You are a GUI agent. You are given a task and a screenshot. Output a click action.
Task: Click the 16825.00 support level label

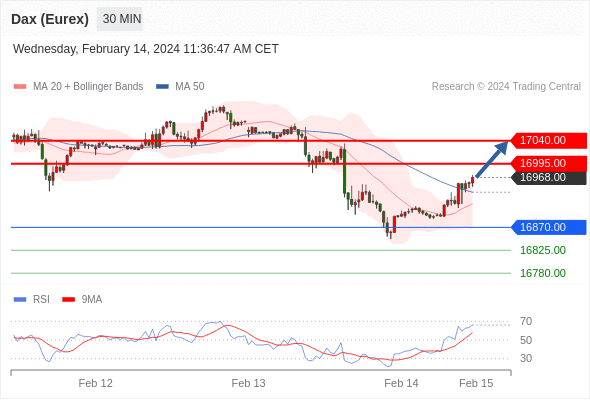click(x=543, y=250)
